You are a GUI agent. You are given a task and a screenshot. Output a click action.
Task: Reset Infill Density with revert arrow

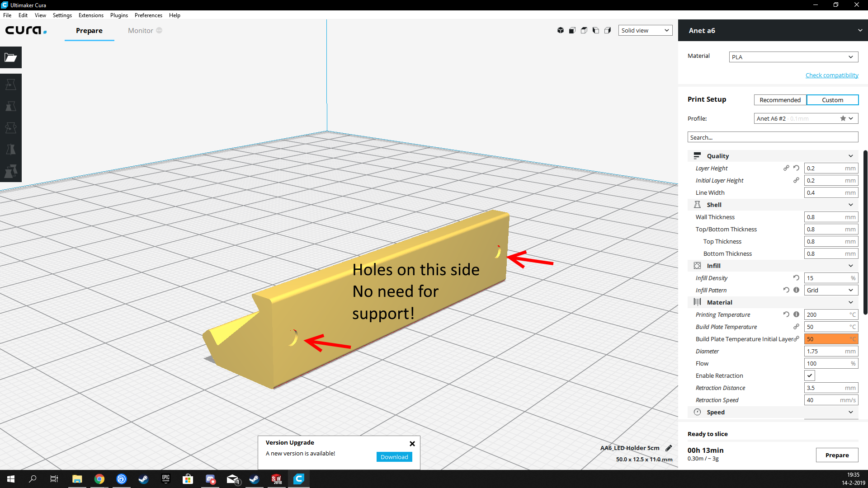click(x=796, y=278)
